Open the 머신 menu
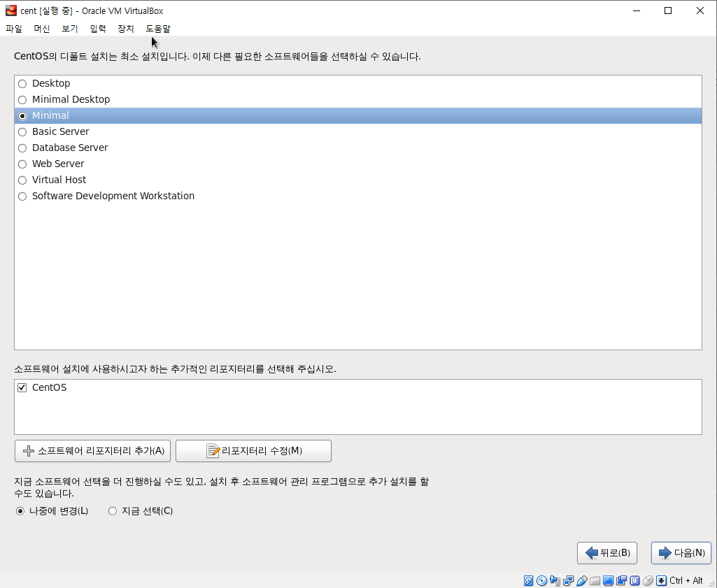 click(x=41, y=29)
